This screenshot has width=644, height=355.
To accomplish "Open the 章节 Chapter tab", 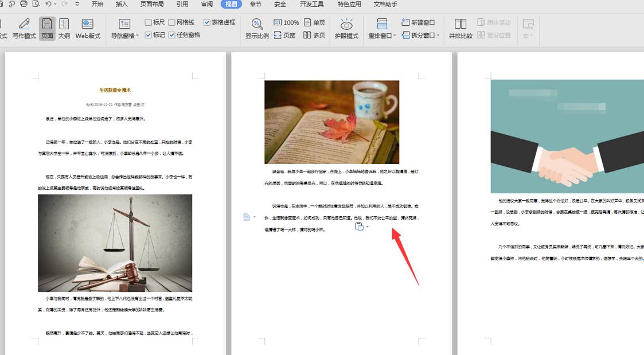I will tap(255, 4).
